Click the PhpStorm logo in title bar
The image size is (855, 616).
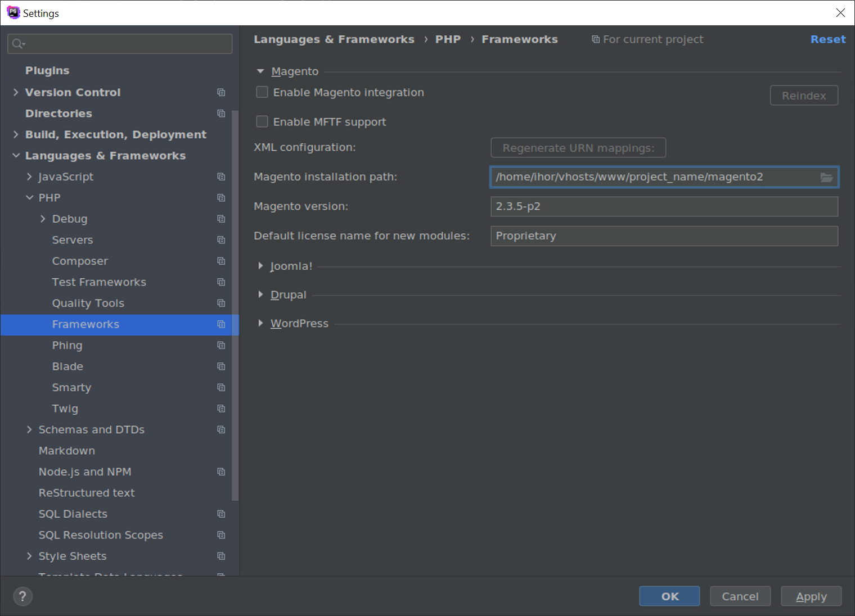pos(13,12)
